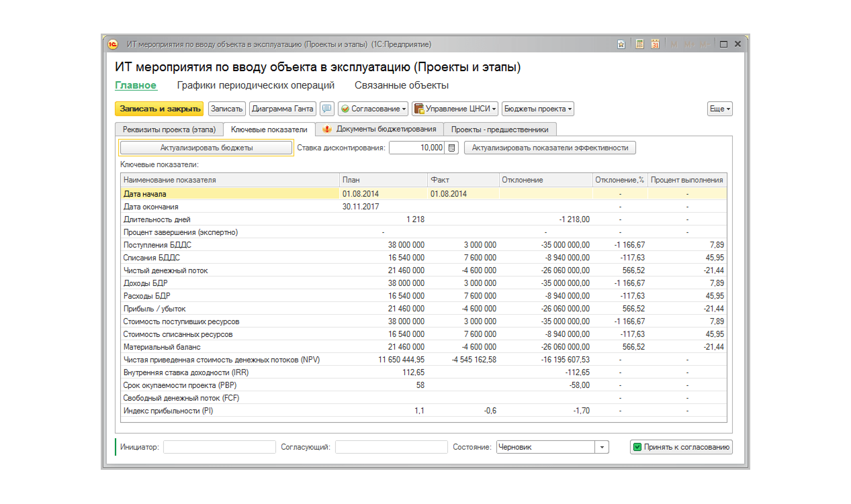
Task: Focus the Инициатор input field
Action: click(x=220, y=447)
